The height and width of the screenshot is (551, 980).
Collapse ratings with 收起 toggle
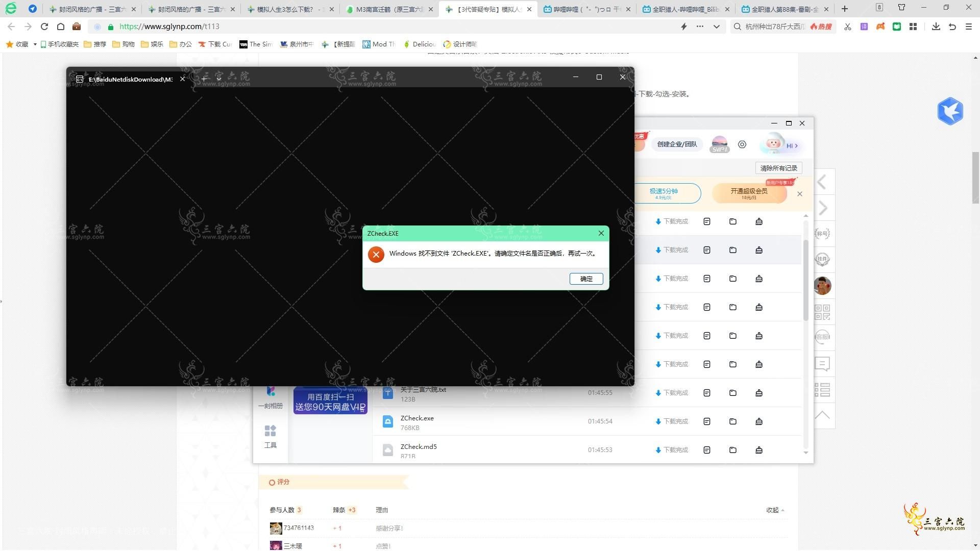775,510
